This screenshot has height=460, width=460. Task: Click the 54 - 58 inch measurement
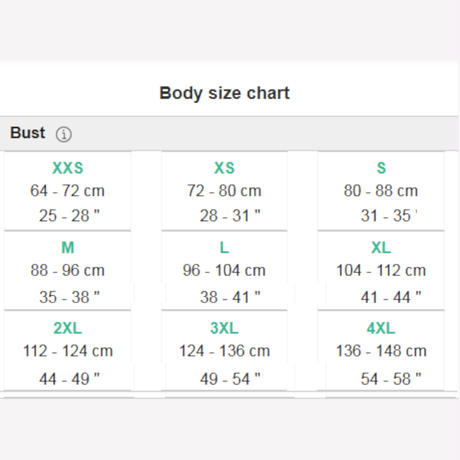pyautogui.click(x=391, y=379)
